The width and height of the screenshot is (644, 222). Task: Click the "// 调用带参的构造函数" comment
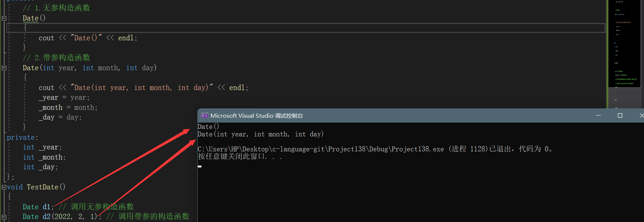pos(148,216)
